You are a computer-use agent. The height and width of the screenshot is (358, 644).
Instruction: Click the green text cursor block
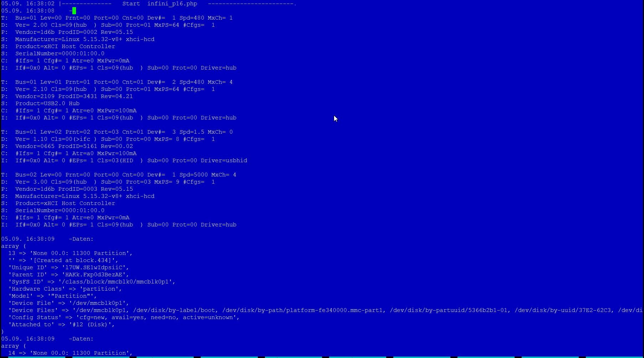pos(74,11)
